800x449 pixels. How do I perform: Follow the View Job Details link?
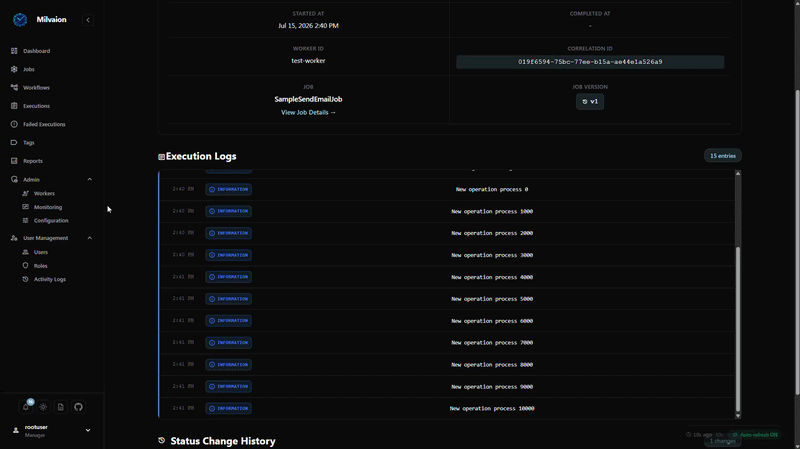pos(308,113)
